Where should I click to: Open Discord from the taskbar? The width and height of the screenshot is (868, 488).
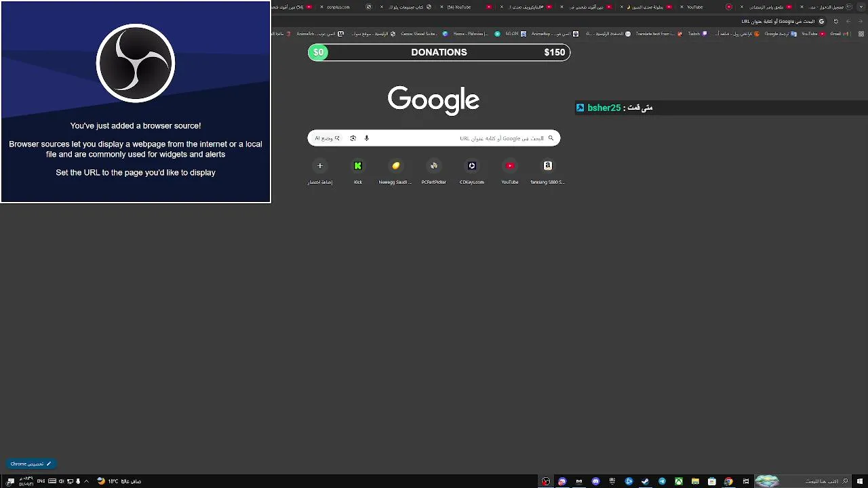(595, 481)
